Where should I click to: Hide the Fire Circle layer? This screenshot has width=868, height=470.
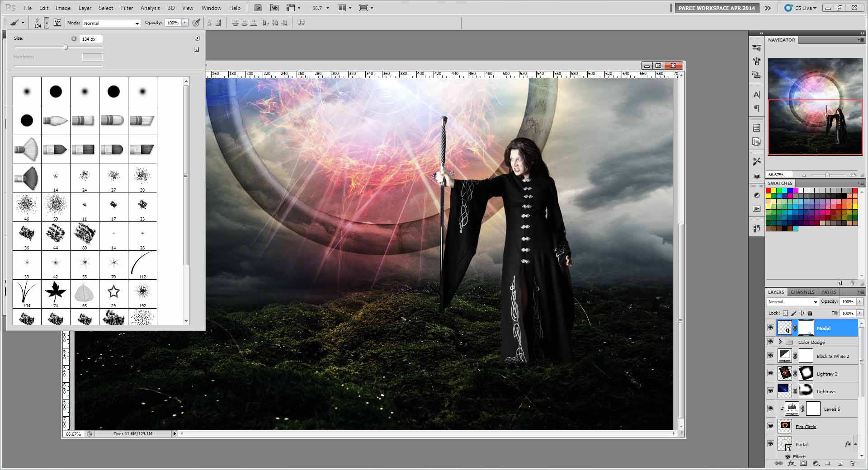[770, 426]
